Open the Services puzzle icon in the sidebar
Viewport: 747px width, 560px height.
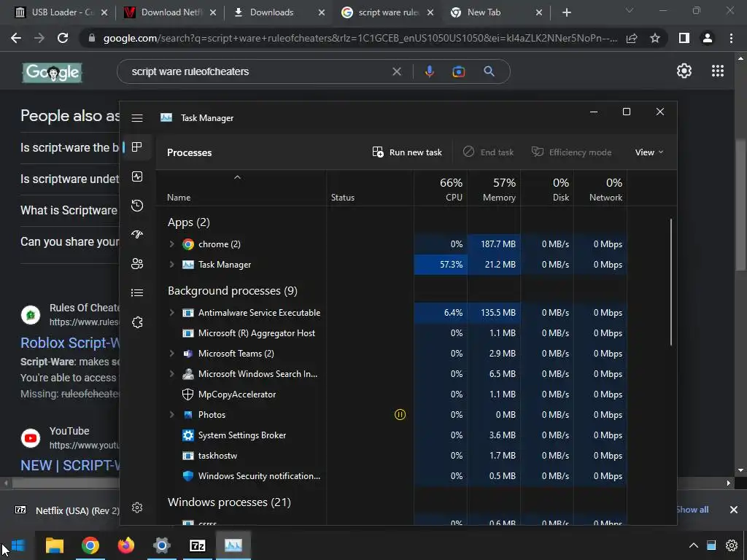(137, 322)
